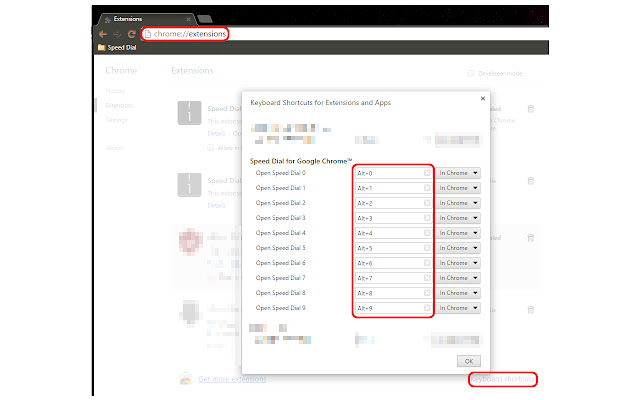The image size is (640, 400).
Task: Clear the Alt+9 shortcut with its X icon
Action: click(x=427, y=308)
